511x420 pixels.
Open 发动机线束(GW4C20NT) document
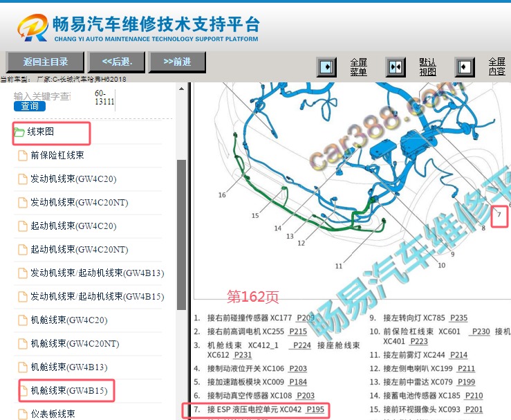click(80, 202)
